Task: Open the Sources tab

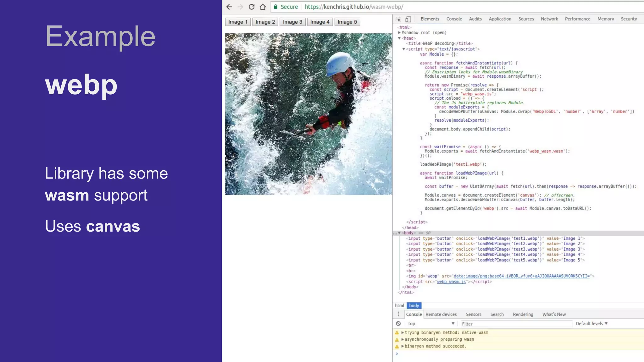Action: 526,19
